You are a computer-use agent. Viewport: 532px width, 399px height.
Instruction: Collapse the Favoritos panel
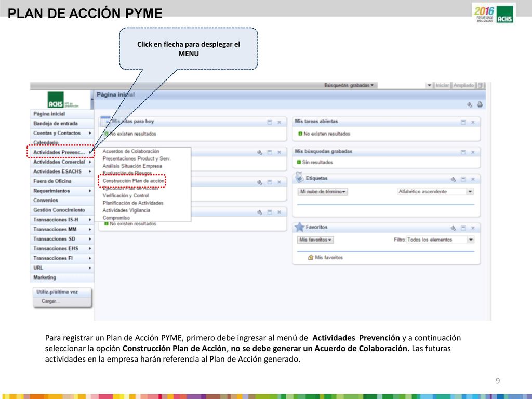tap(463, 228)
